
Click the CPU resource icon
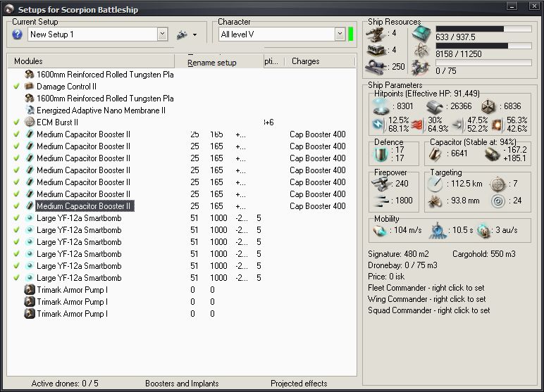(x=421, y=33)
